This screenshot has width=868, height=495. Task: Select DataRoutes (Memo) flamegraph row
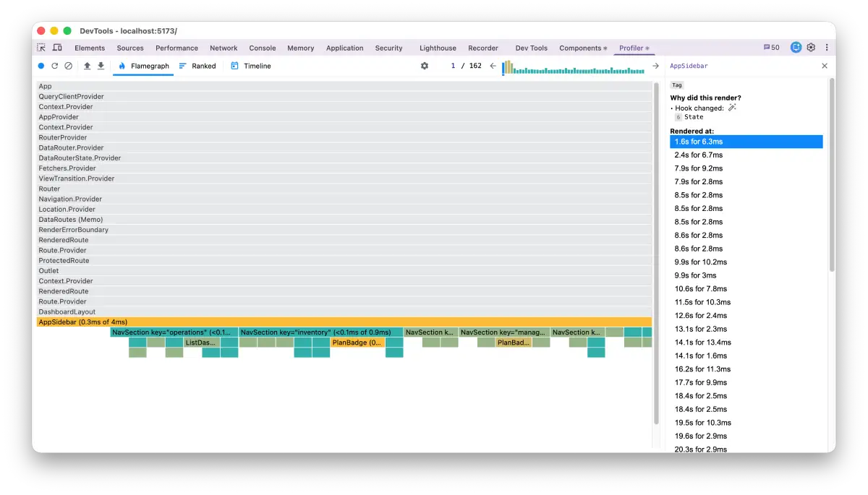[344, 220]
